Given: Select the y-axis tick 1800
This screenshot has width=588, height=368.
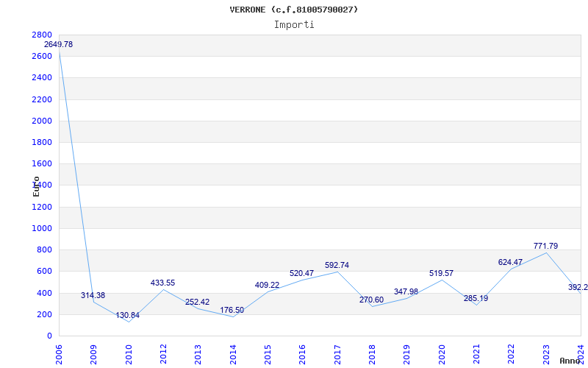Looking at the screenshot, I should coord(42,142).
